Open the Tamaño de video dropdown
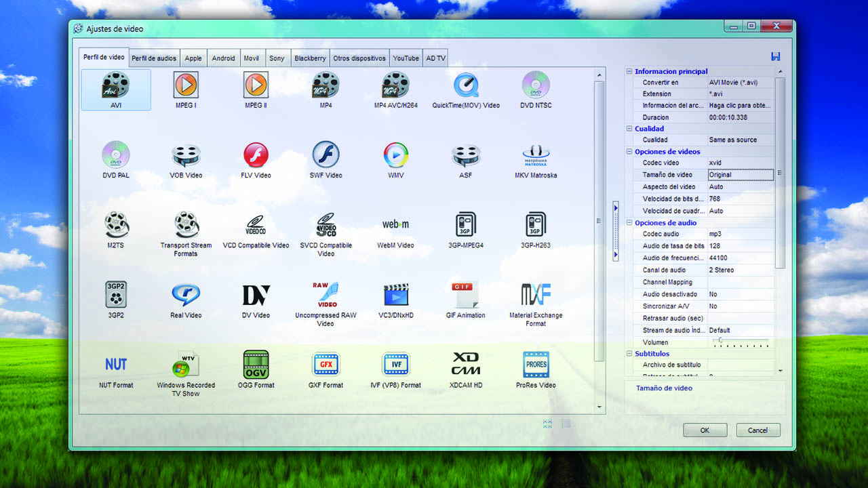Image resolution: width=868 pixels, height=488 pixels. [740, 175]
